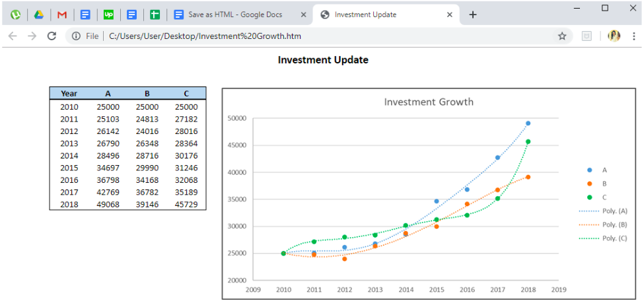644x307 pixels.
Task: Close the Investment Update tab
Action: (x=449, y=15)
